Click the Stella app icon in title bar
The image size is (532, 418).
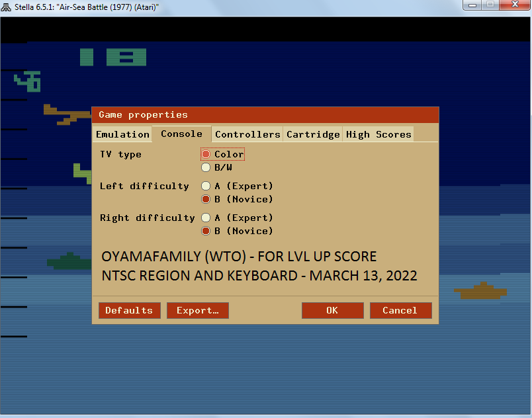pyautogui.click(x=7, y=7)
